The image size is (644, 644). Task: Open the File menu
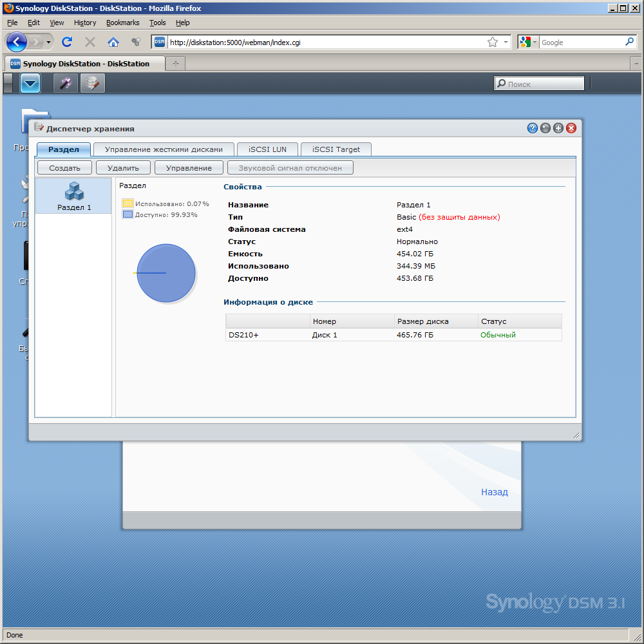coord(12,23)
